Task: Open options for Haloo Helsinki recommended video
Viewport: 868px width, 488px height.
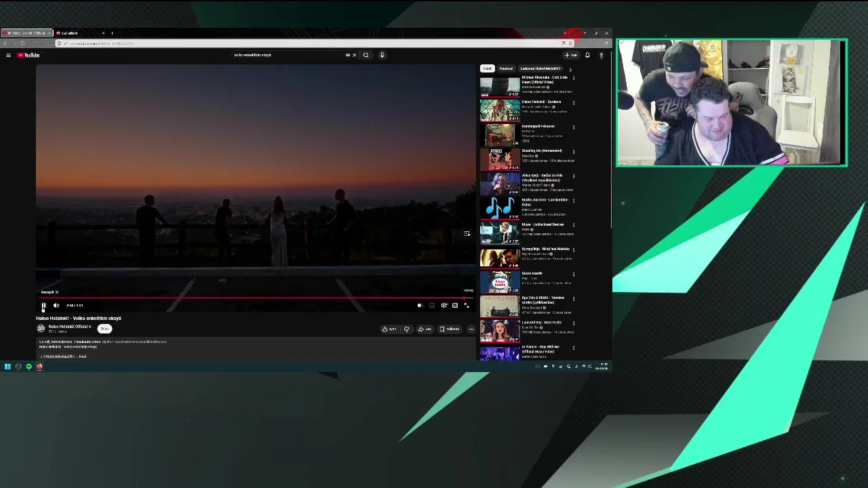Action: tap(574, 102)
